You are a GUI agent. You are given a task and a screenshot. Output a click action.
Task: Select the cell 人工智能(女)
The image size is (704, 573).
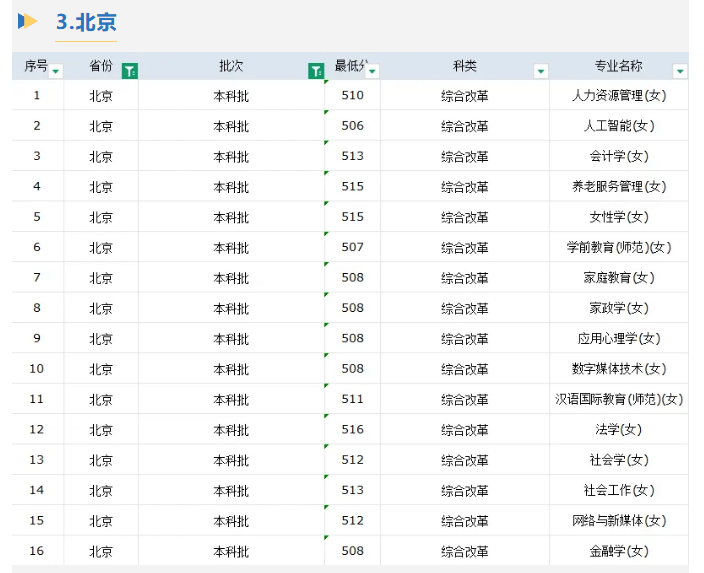click(x=619, y=126)
